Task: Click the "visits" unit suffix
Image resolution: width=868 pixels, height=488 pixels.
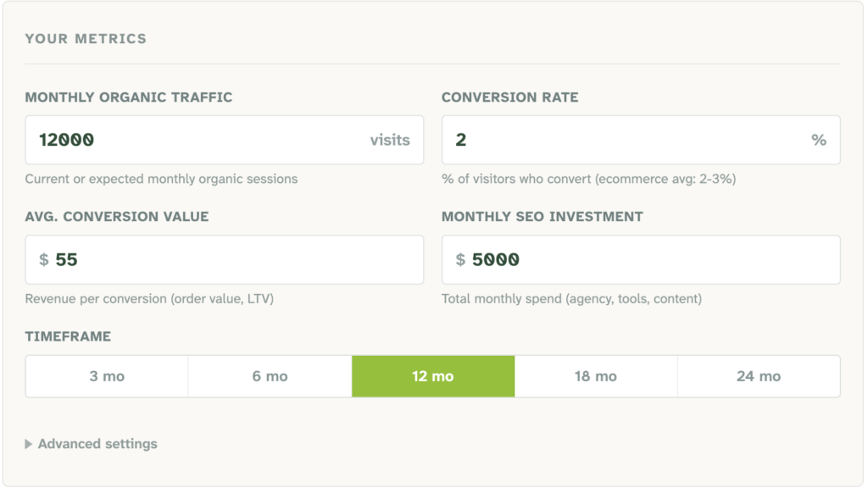Action: (x=390, y=140)
